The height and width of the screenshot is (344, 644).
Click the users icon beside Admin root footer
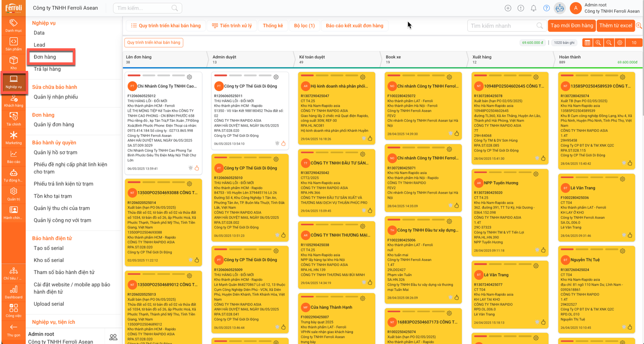tap(114, 337)
